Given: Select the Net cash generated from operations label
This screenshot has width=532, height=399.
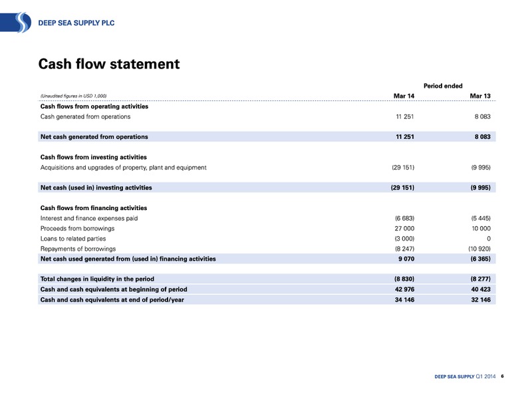Looking at the screenshot, I should [x=94, y=137].
